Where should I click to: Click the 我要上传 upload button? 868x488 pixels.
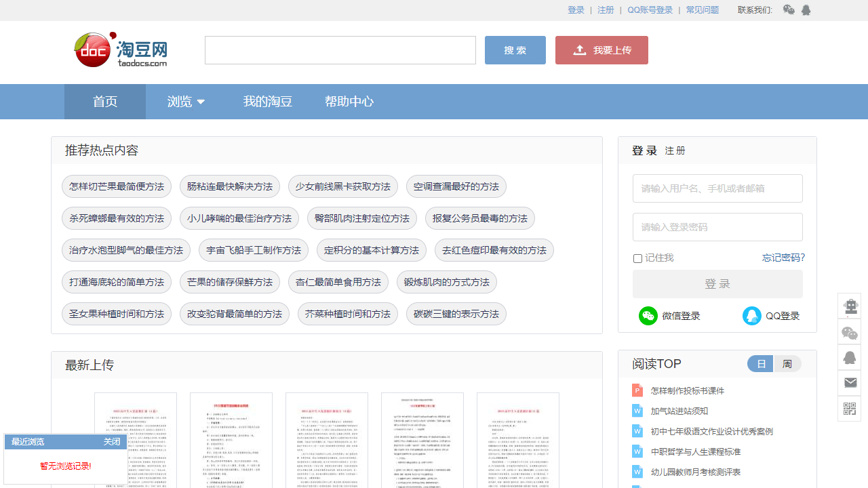[601, 50]
